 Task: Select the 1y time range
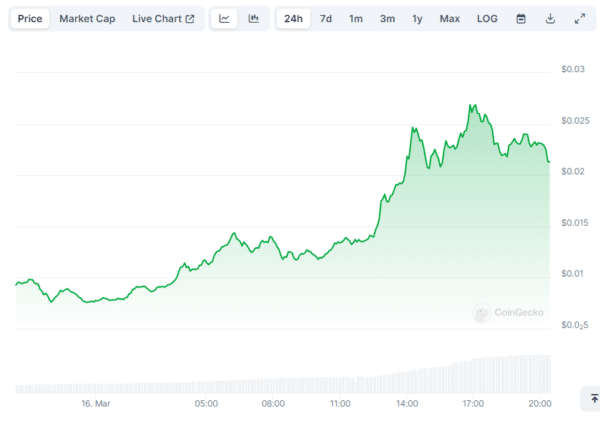click(x=417, y=19)
